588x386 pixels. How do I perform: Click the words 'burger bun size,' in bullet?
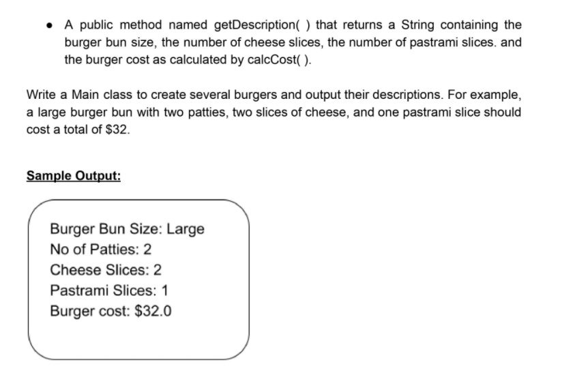coord(111,43)
